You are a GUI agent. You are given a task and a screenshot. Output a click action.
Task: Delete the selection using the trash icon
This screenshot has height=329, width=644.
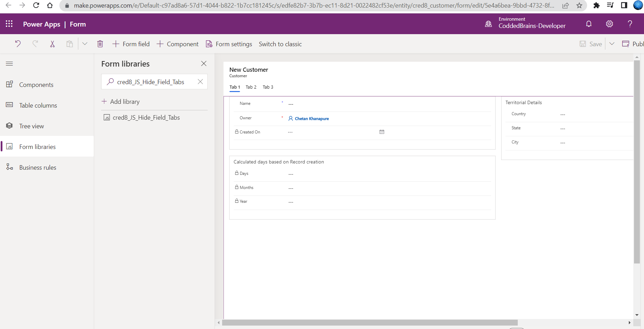[100, 44]
